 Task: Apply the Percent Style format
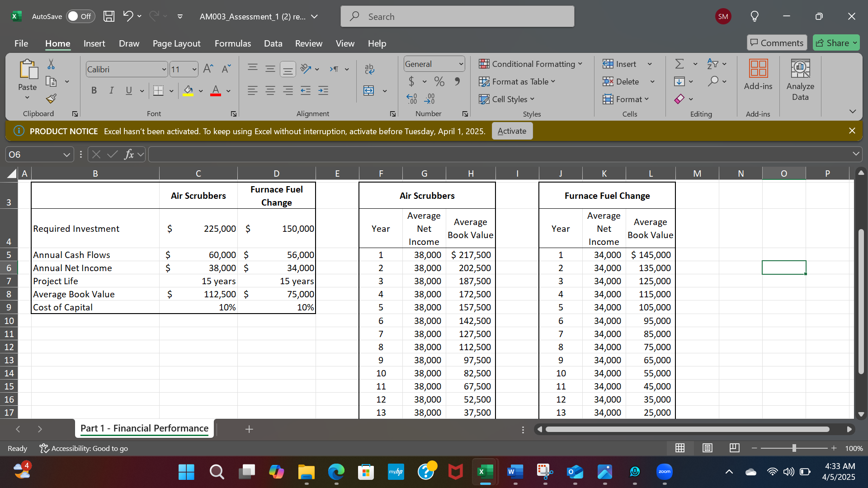tap(439, 81)
